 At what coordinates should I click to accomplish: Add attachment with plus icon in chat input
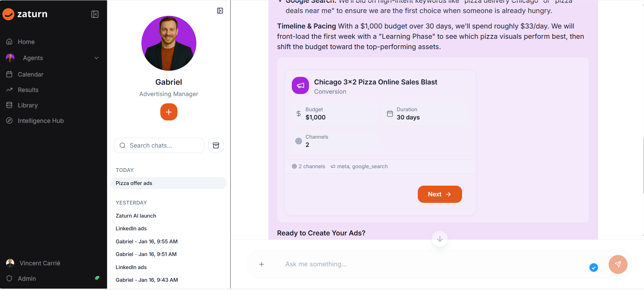262,264
